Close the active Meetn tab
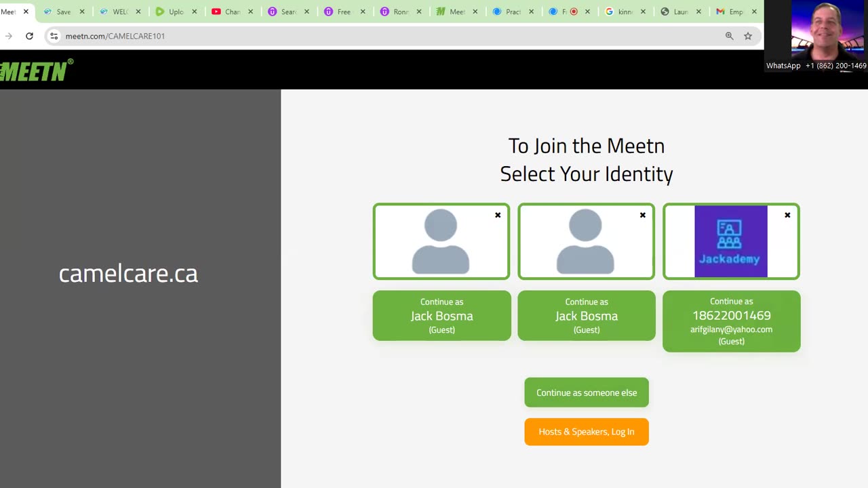Image resolution: width=868 pixels, height=488 pixels. (26, 12)
